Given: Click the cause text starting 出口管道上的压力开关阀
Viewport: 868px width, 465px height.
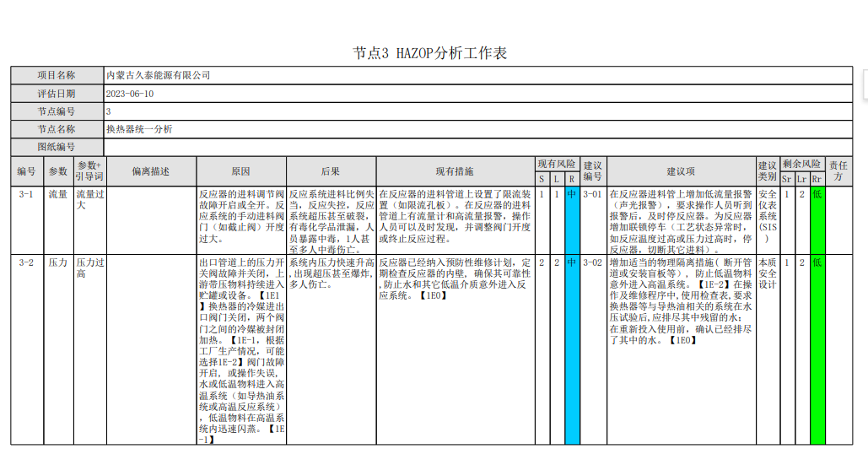Looking at the screenshot, I should coord(242,350).
